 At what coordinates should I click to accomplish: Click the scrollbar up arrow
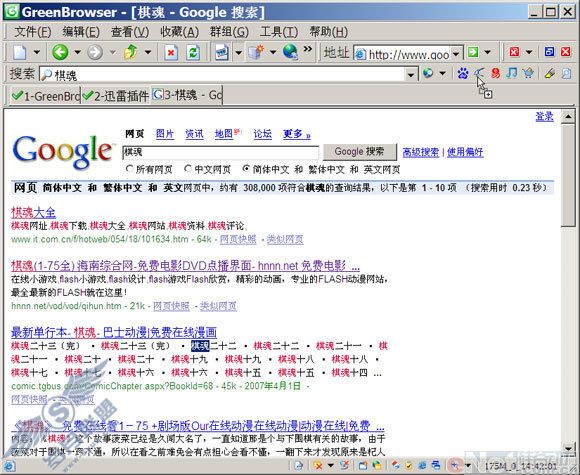click(568, 117)
